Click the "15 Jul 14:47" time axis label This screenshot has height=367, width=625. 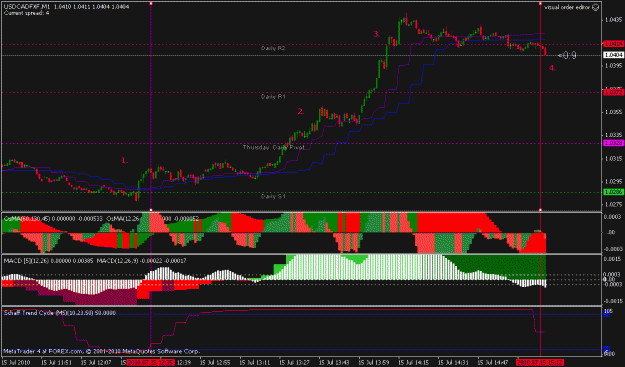coord(493,363)
